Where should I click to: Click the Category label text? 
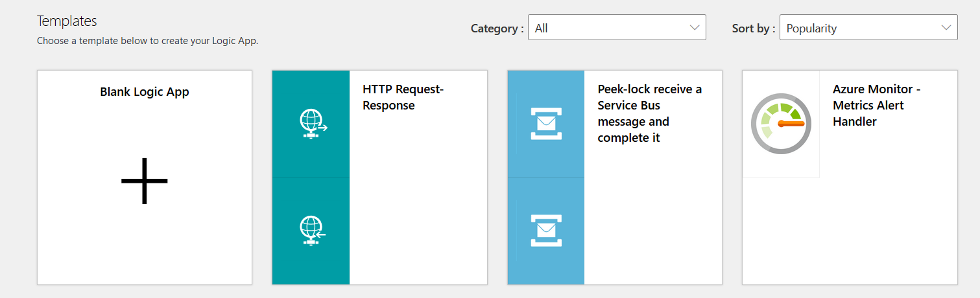point(497,29)
